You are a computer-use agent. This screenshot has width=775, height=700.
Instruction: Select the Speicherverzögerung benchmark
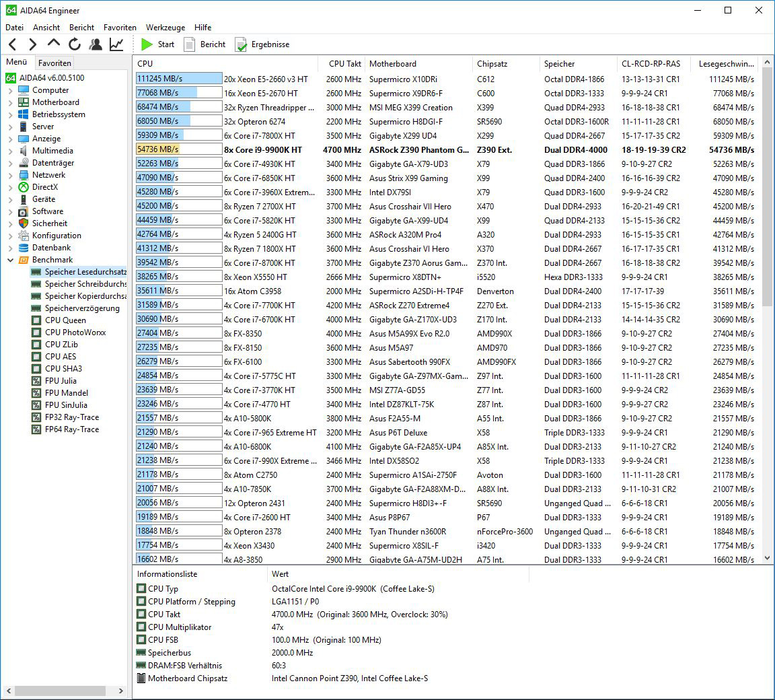point(82,308)
